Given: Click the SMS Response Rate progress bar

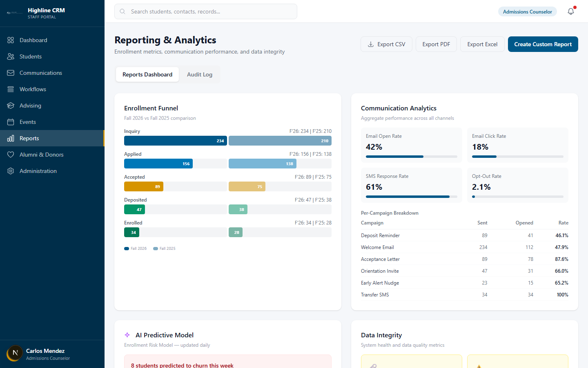Looking at the screenshot, I should (411, 196).
